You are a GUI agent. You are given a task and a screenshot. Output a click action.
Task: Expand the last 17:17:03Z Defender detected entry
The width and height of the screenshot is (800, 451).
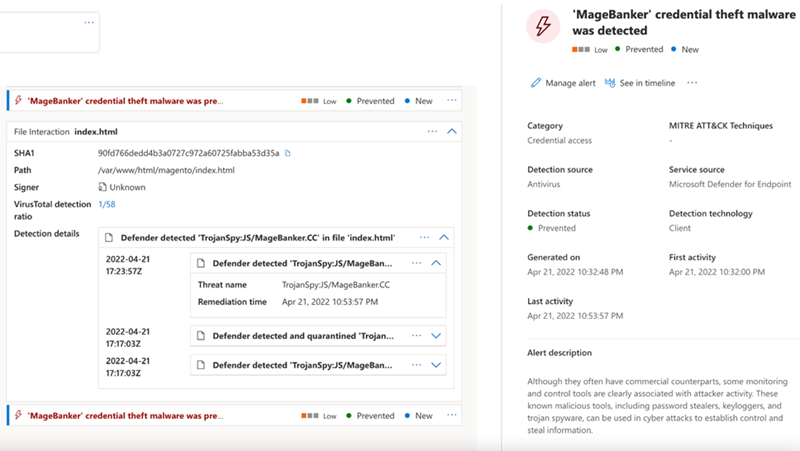click(x=436, y=365)
